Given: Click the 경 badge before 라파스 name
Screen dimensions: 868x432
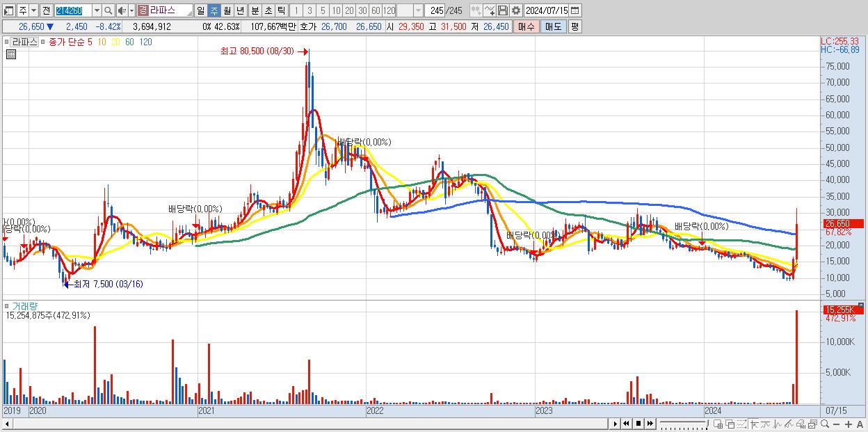Looking at the screenshot, I should tap(143, 10).
